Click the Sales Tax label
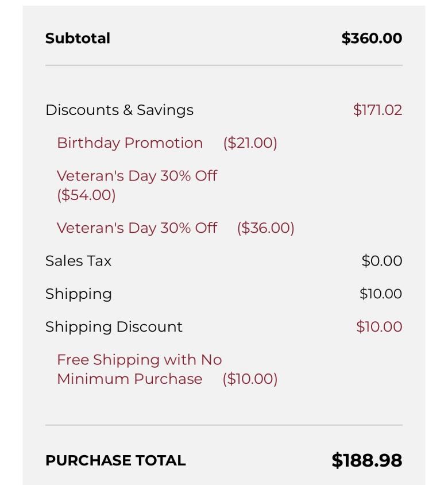Screen dimensions: 448x485 (78, 261)
